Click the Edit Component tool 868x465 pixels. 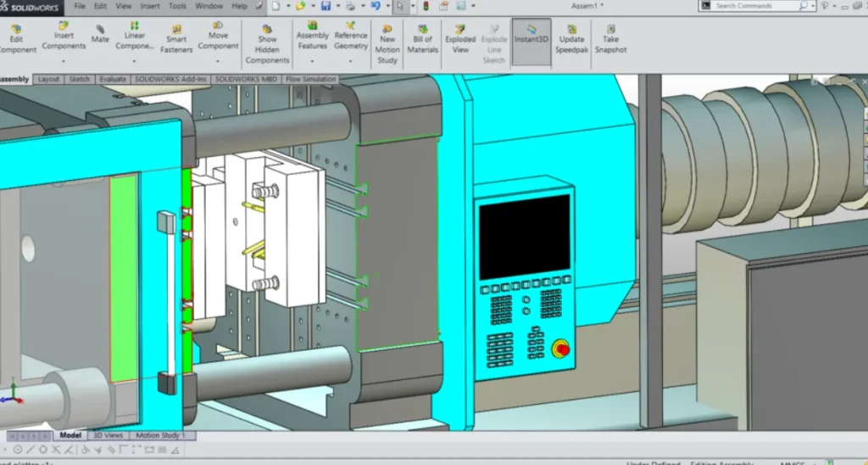click(17, 39)
